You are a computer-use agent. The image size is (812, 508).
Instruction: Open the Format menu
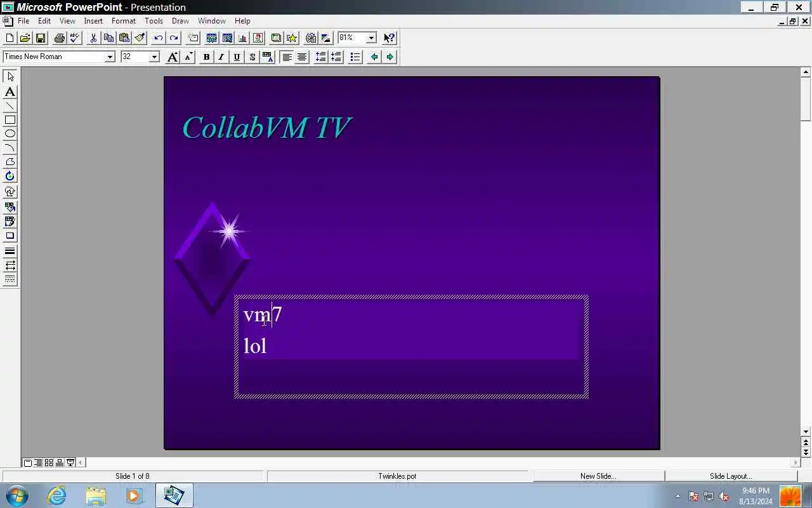click(x=124, y=21)
